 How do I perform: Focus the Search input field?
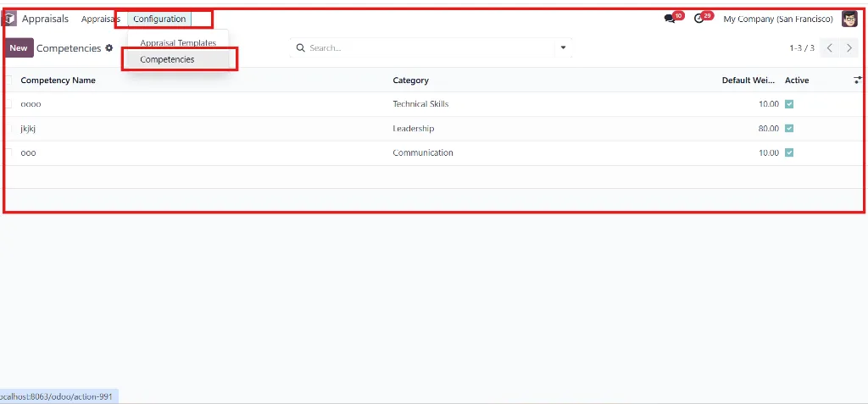430,48
